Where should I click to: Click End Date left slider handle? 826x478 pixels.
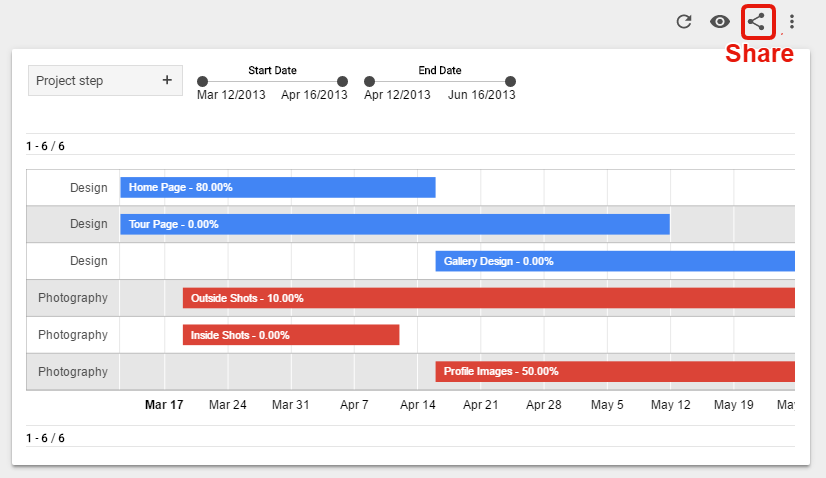click(x=369, y=81)
